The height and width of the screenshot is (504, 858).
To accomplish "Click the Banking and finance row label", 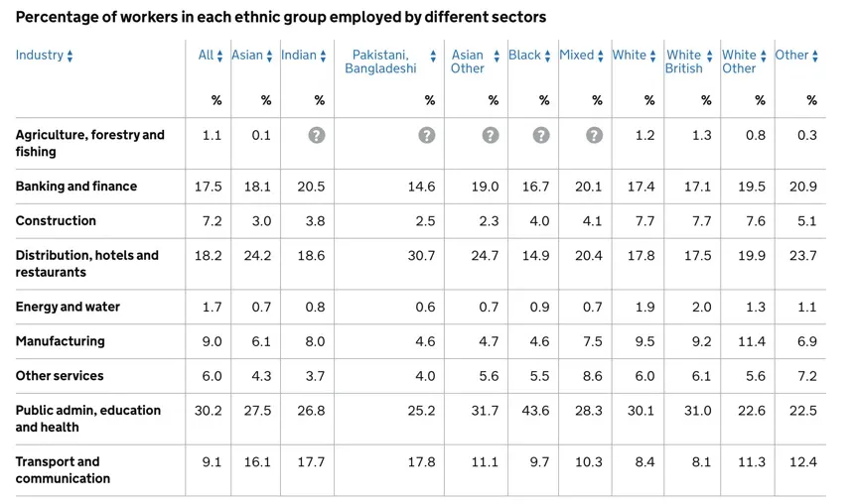I will [76, 187].
